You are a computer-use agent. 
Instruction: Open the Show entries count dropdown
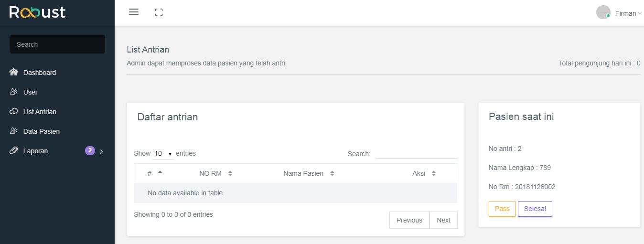(163, 154)
